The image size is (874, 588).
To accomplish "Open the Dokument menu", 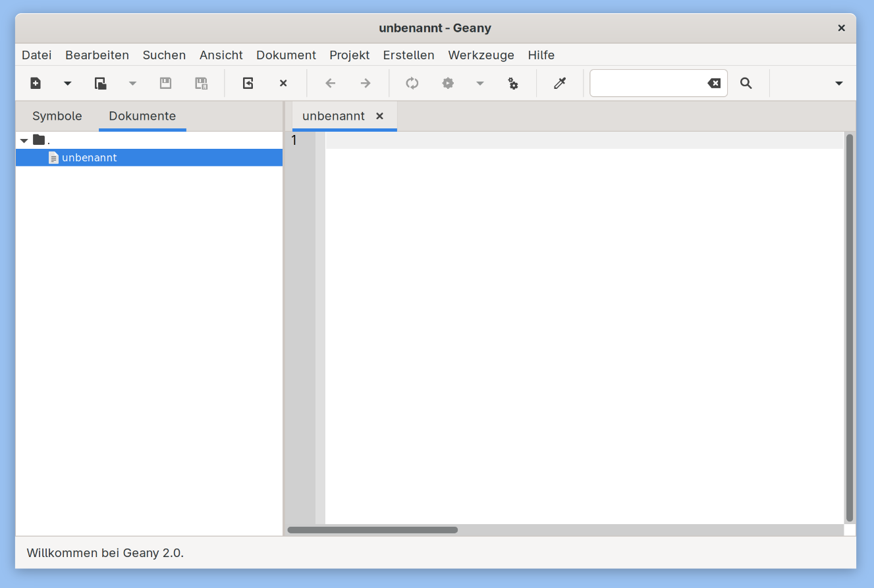I will coord(287,55).
